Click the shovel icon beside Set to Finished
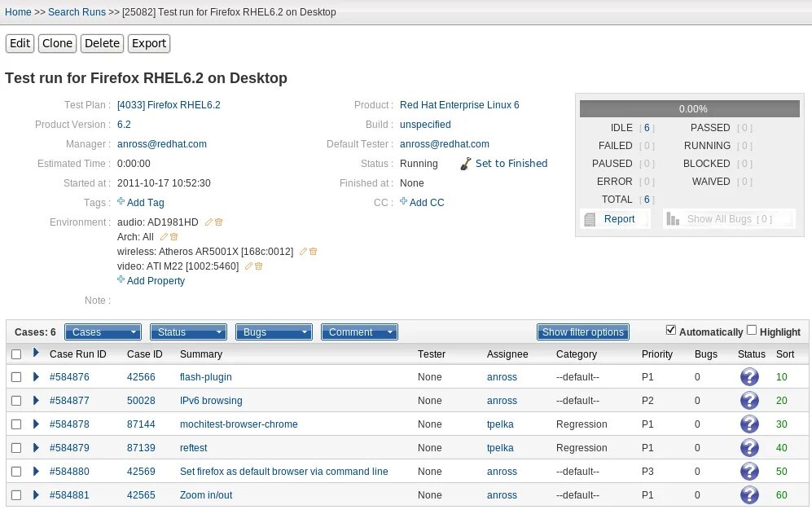This screenshot has height=514, width=812. pyautogui.click(x=466, y=164)
